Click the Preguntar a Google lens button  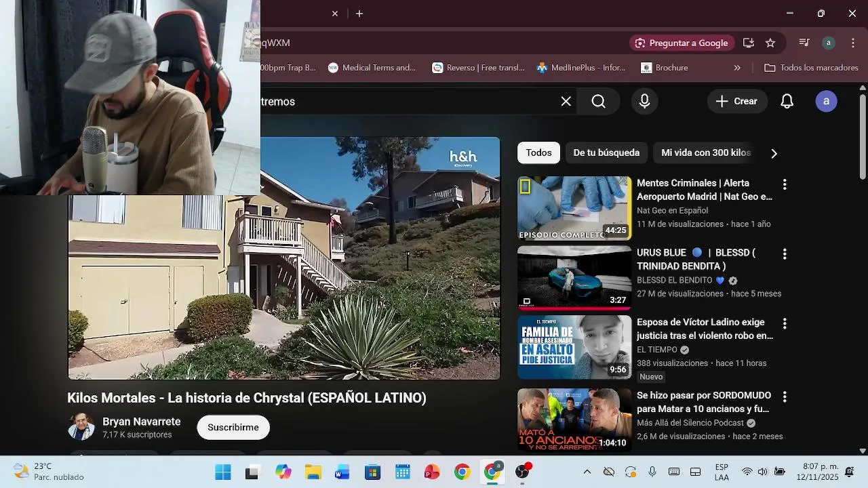tap(682, 43)
